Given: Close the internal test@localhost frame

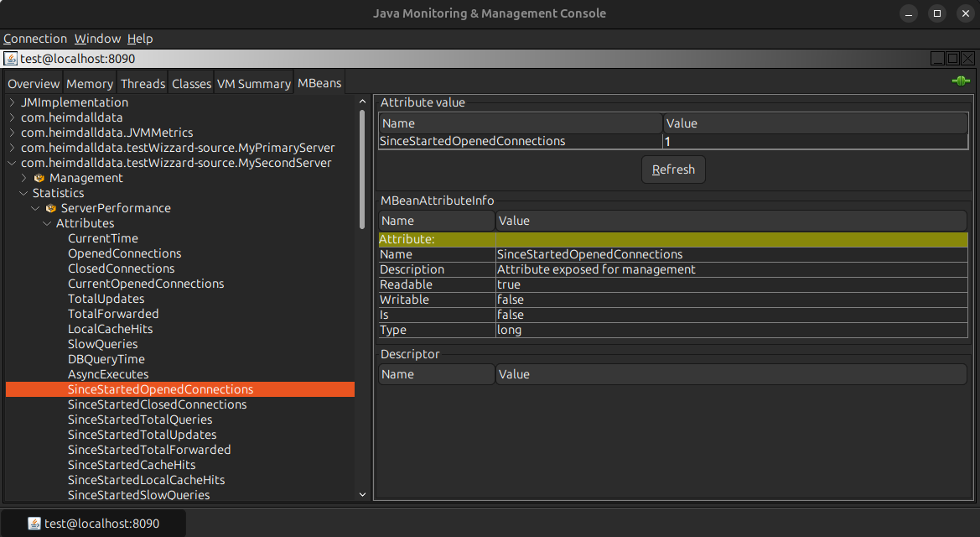Looking at the screenshot, I should tap(967, 59).
